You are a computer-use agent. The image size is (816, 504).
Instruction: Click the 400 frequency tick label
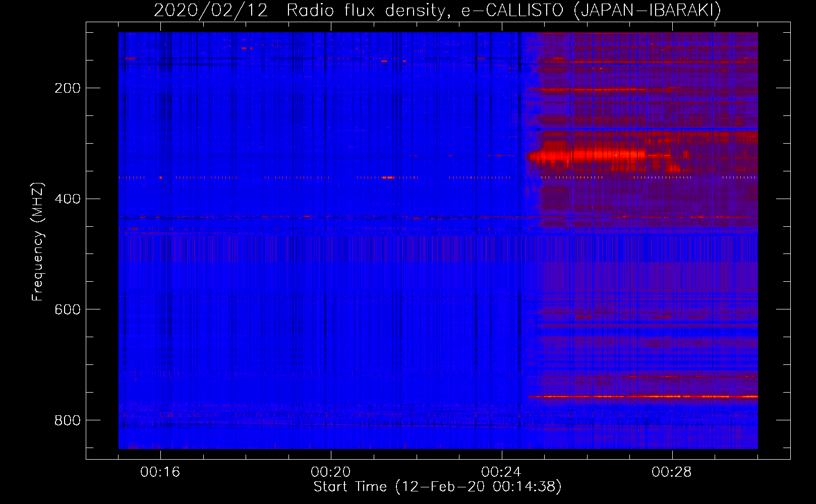[68, 199]
